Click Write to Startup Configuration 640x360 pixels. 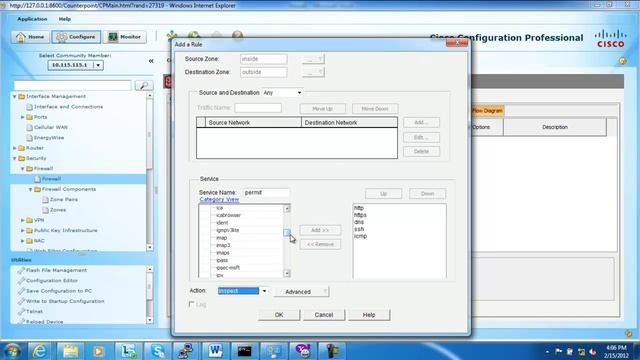(65, 301)
